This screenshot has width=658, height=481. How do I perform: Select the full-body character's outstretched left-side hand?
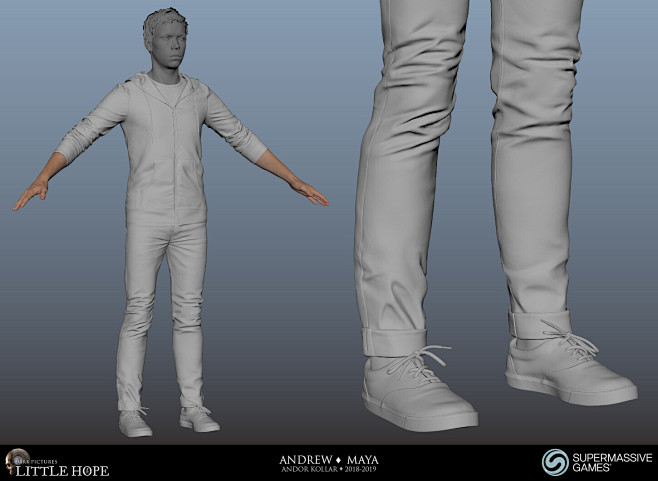(x=30, y=195)
